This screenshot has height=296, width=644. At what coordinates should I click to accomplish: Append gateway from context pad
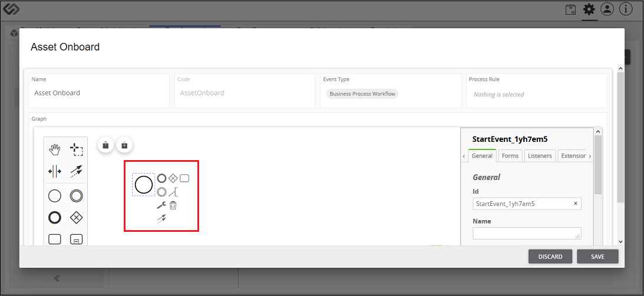coord(173,178)
